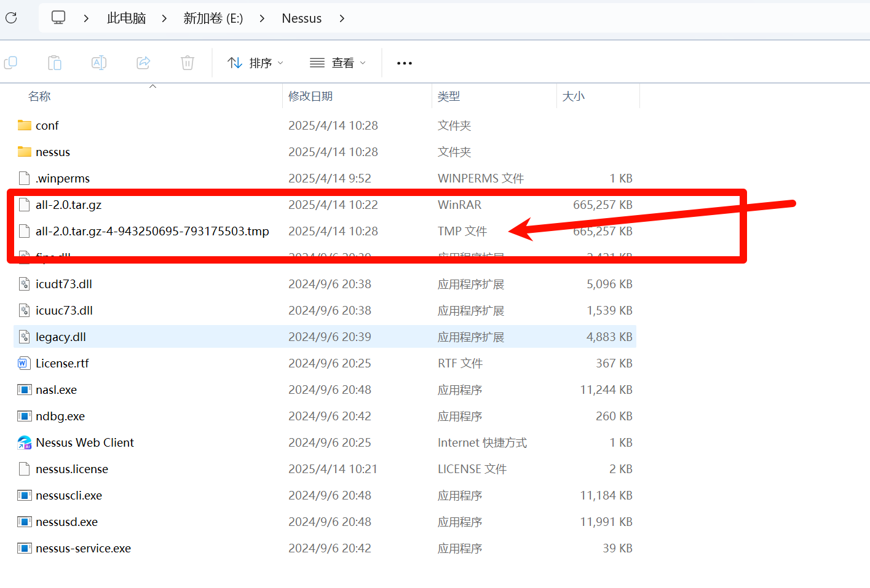Click the size 5,096 KB cell
870x588 pixels.
[x=609, y=284]
